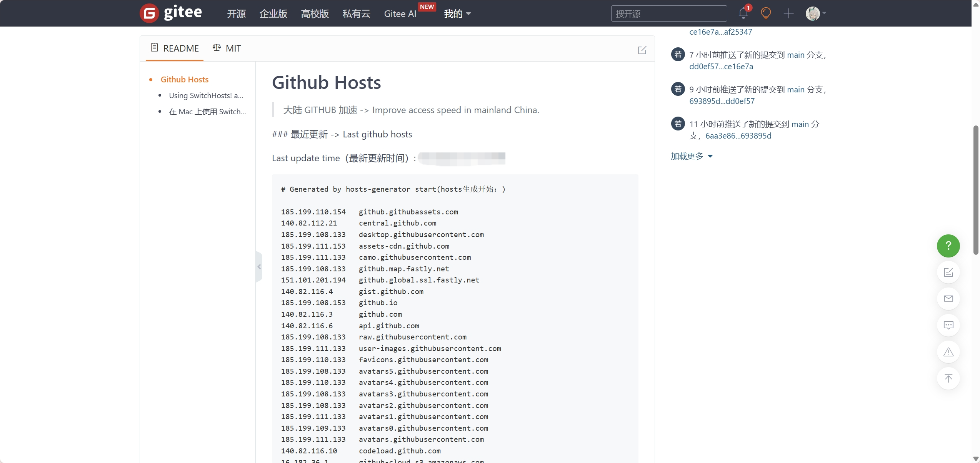980x463 pixels.
Task: Collapse the README outline sidebar handle
Action: tap(259, 267)
